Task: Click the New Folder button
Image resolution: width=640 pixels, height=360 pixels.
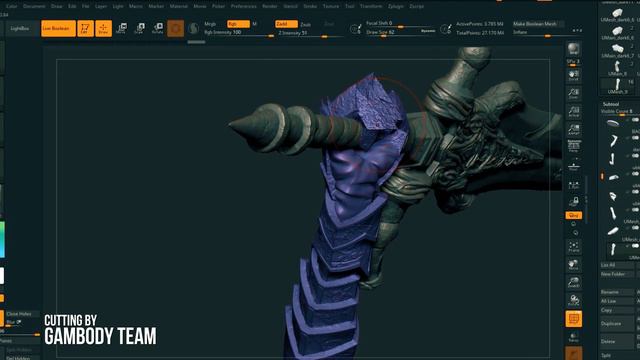Action: click(x=617, y=274)
